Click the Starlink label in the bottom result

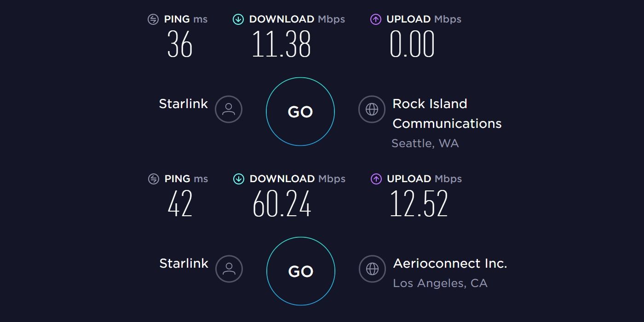click(183, 263)
